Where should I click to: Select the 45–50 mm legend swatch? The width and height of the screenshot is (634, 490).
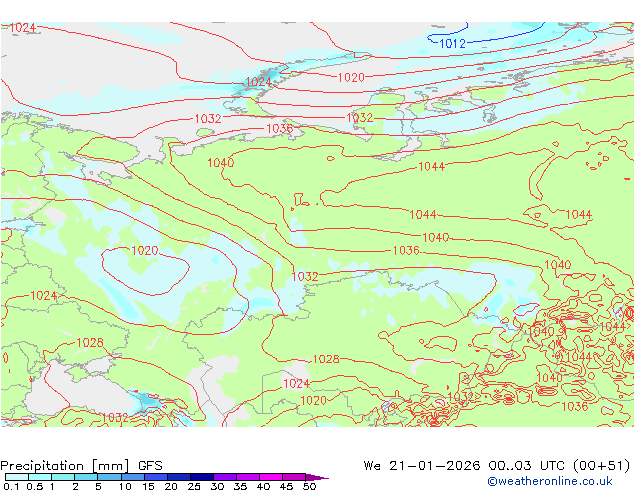294,477
